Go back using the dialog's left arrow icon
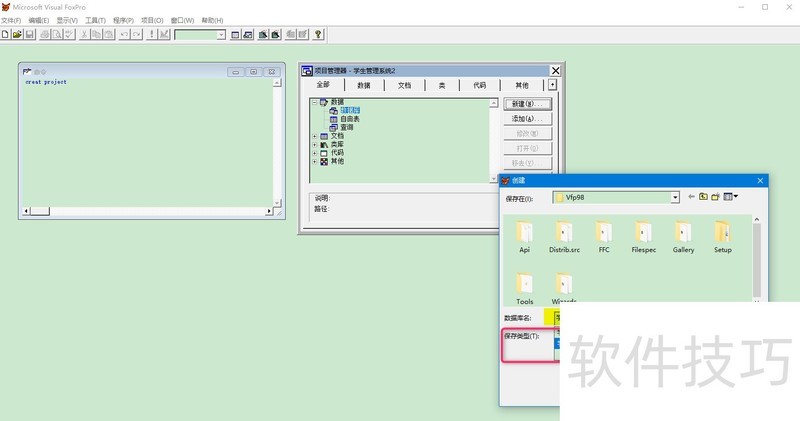 pyautogui.click(x=691, y=197)
